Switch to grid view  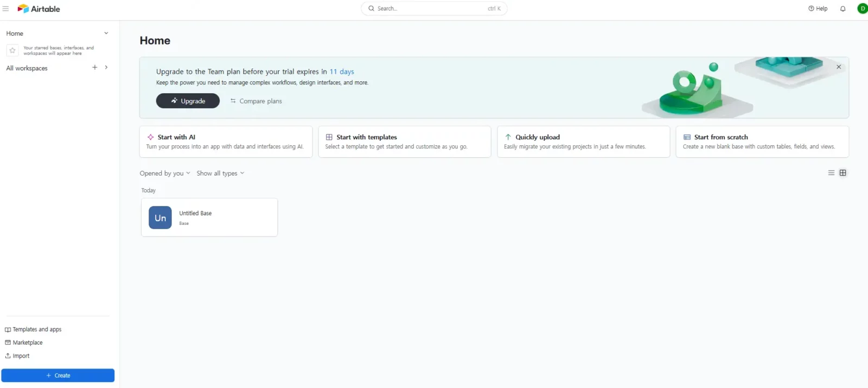[x=843, y=173]
